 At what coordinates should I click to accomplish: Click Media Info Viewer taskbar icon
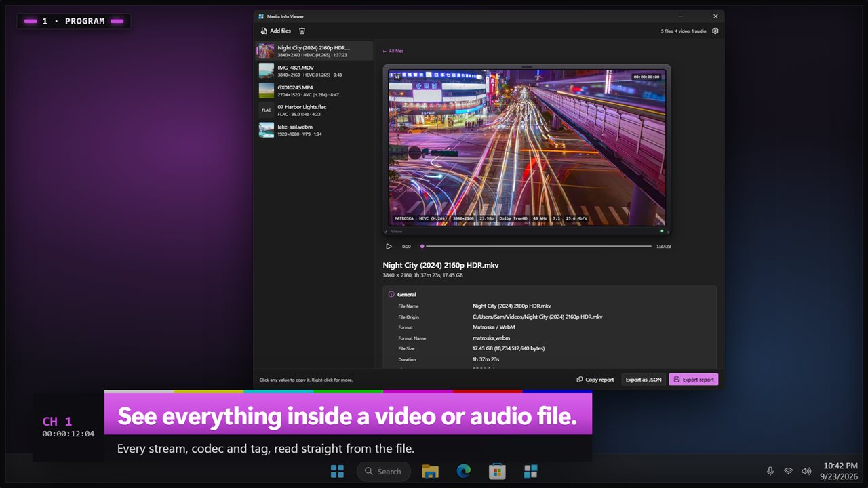pyautogui.click(x=531, y=471)
